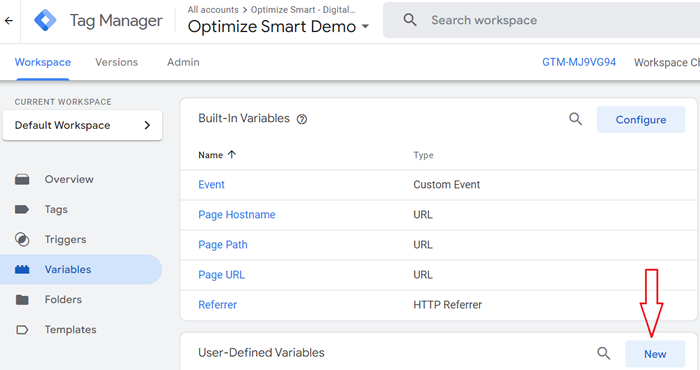Click New user-defined variable button

655,354
